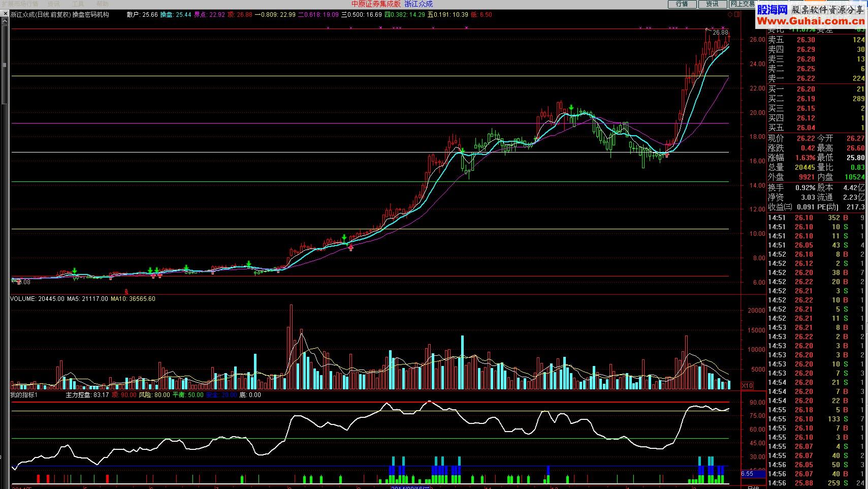
Task: Click the 换手 0.92% value
Action: coord(805,188)
